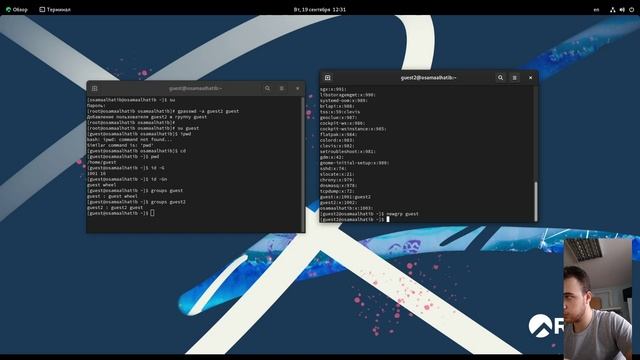Switch the en keyboard layout indicator

pyautogui.click(x=596, y=9)
